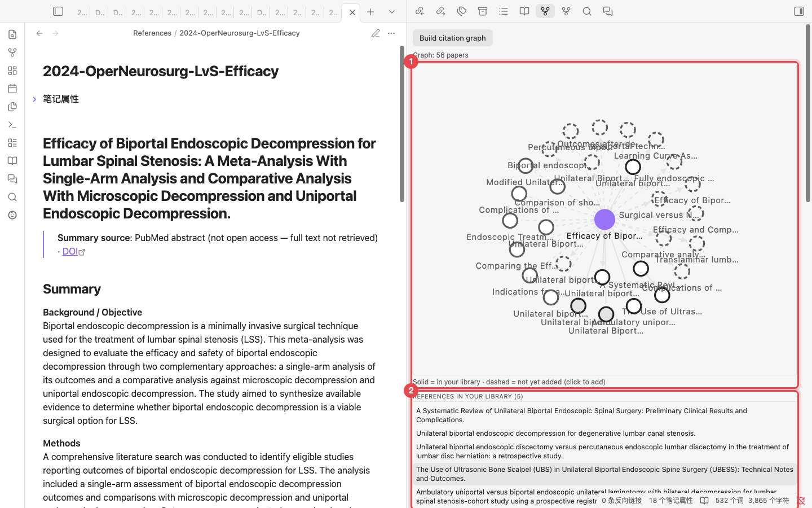Screen dimensions: 812x508
Task: Show the outline list icon in right sidebar
Action: click(x=504, y=11)
